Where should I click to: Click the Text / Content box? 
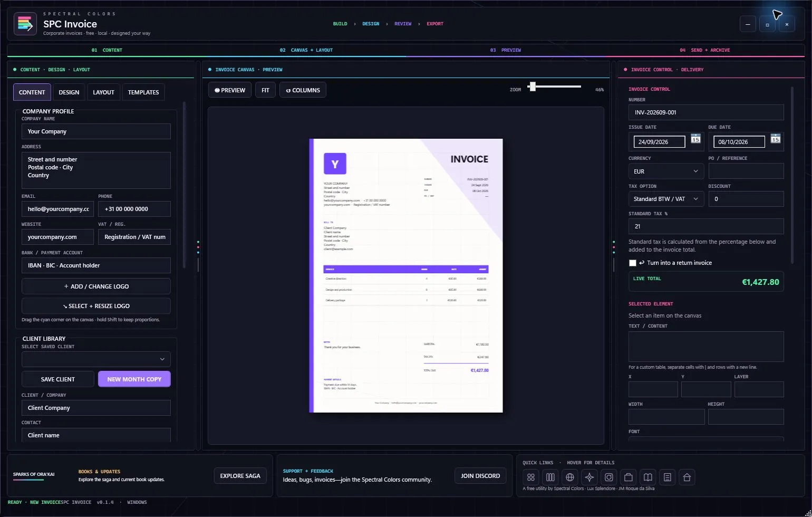coord(706,347)
